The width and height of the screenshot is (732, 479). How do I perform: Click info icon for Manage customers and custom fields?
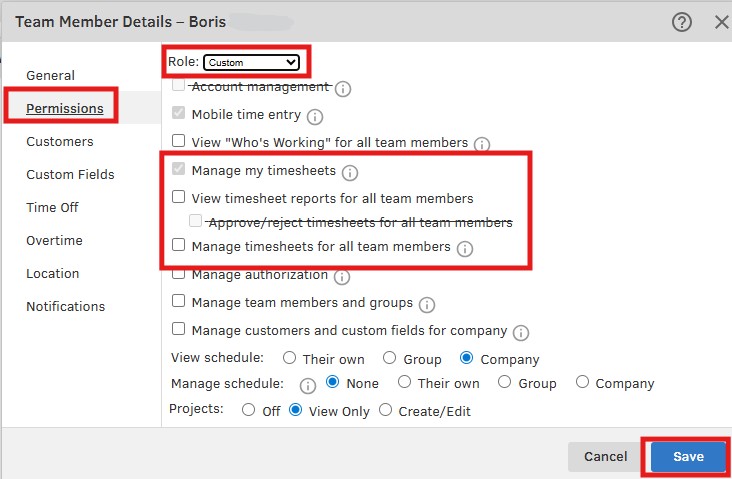(x=521, y=332)
